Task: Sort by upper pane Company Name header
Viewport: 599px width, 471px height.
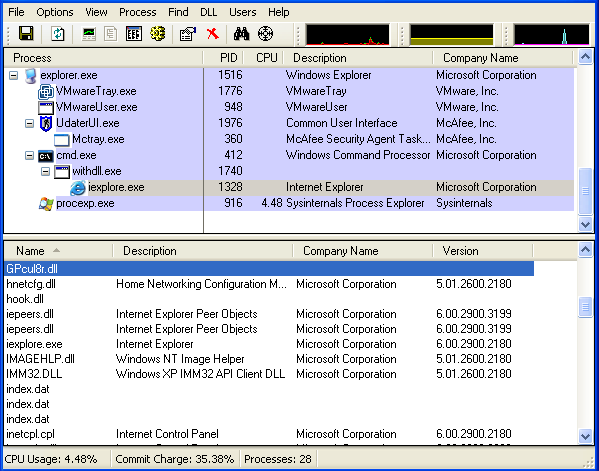Action: [x=503, y=58]
